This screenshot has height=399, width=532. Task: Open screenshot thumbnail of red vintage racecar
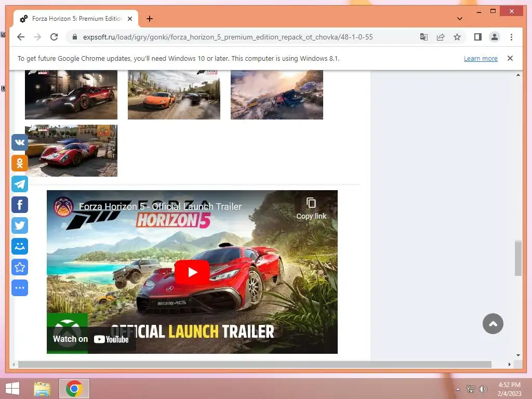(x=71, y=151)
